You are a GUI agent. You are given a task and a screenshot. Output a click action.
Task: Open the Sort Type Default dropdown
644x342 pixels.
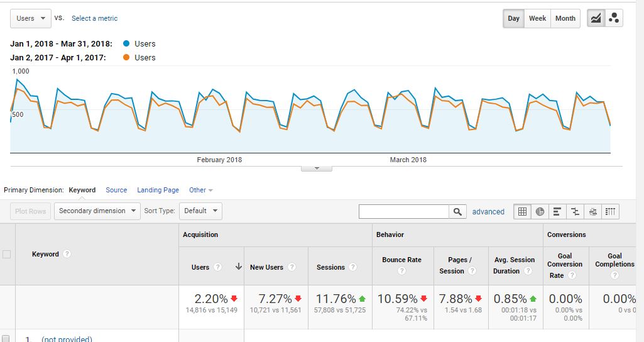click(x=201, y=211)
